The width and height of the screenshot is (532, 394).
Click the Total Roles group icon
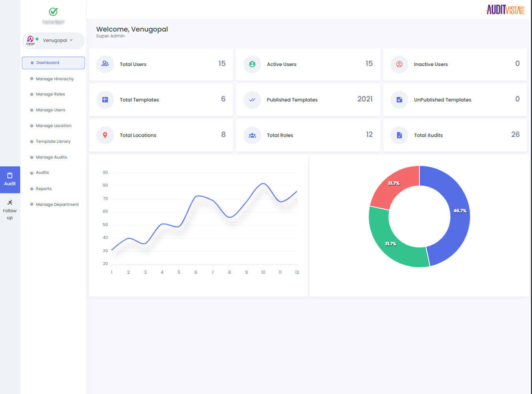[252, 135]
